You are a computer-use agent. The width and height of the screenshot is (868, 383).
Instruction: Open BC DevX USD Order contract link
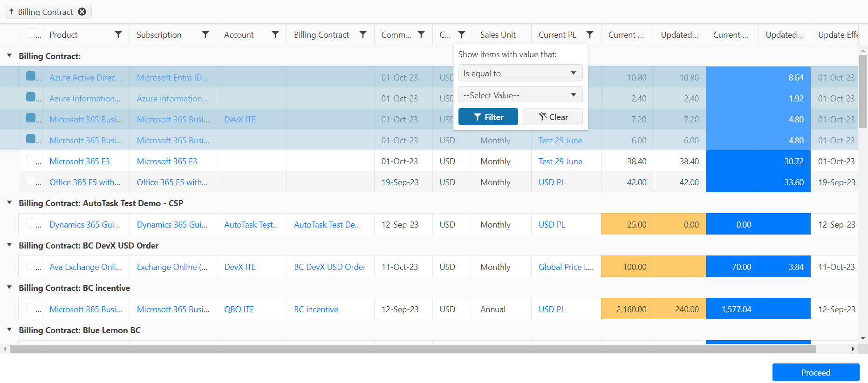click(x=330, y=267)
